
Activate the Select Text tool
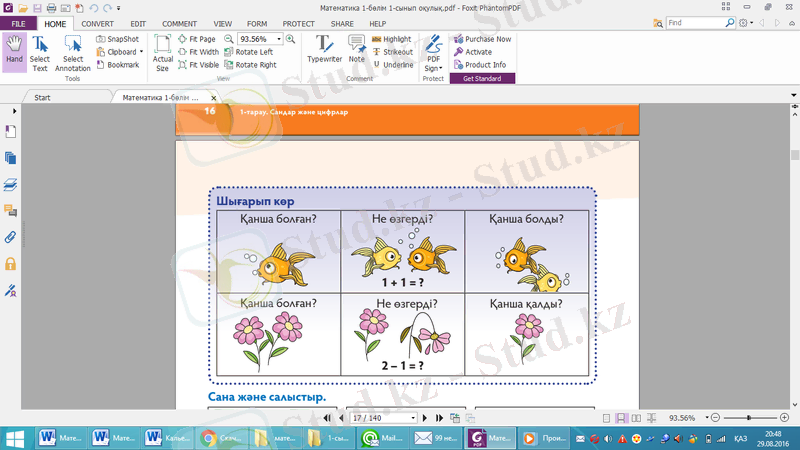click(40, 50)
